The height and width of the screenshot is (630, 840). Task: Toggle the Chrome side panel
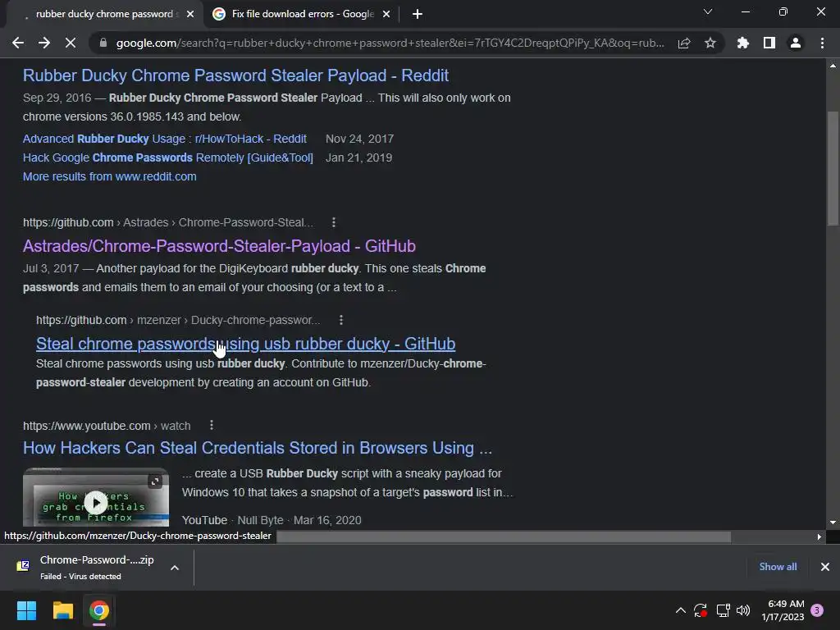(769, 43)
